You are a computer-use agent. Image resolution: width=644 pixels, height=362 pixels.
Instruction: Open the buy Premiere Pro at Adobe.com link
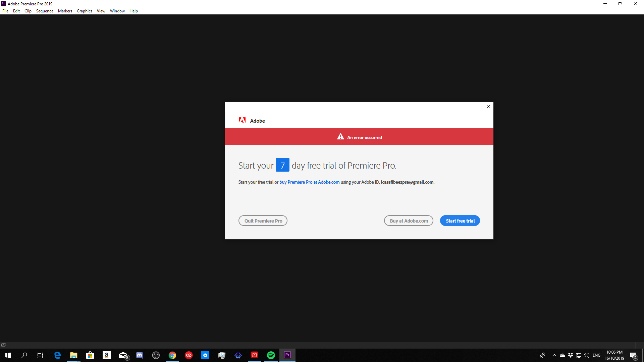pos(309,182)
